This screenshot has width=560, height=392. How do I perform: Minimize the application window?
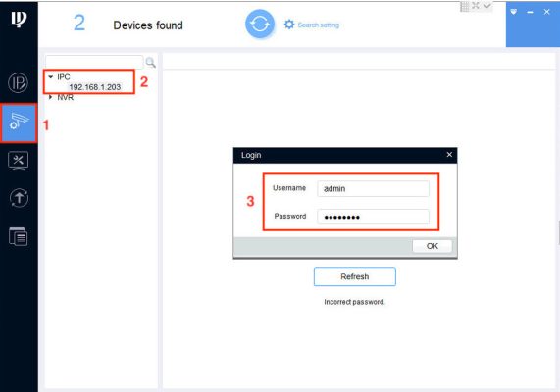coord(530,12)
